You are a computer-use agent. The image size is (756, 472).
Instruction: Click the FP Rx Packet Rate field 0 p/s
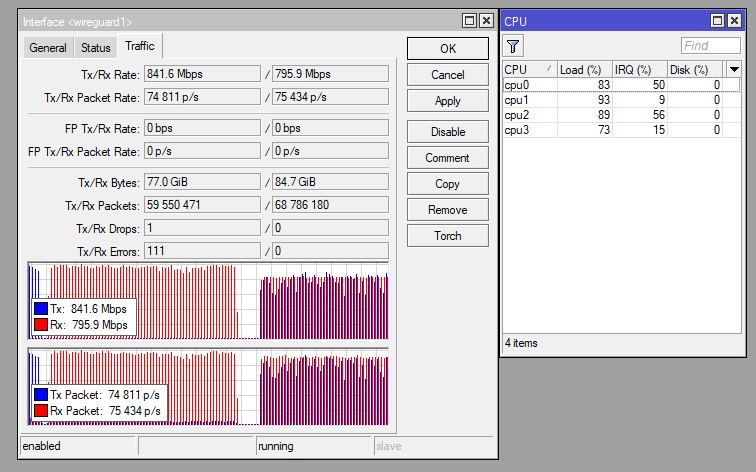point(330,151)
